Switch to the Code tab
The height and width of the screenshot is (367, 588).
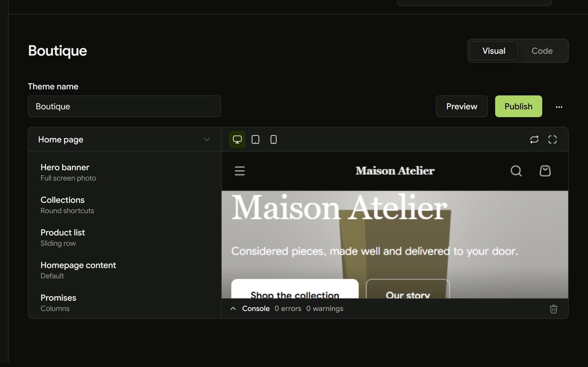tap(542, 51)
